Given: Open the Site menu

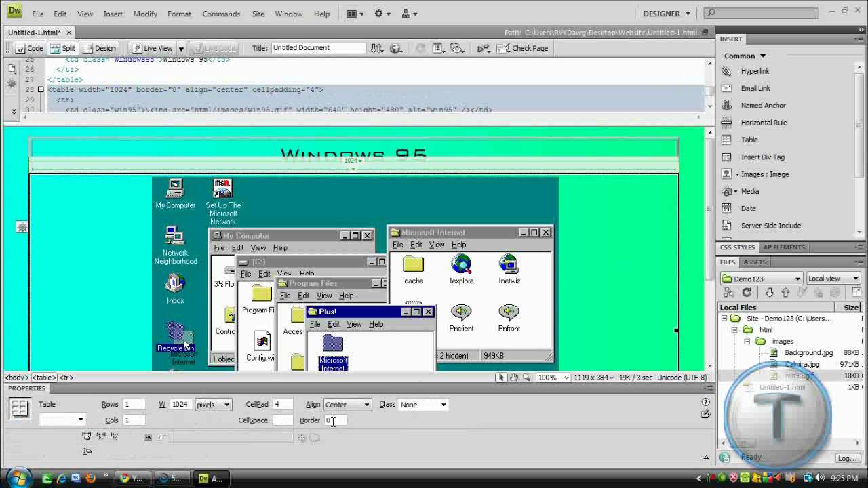Looking at the screenshot, I should coord(258,14).
